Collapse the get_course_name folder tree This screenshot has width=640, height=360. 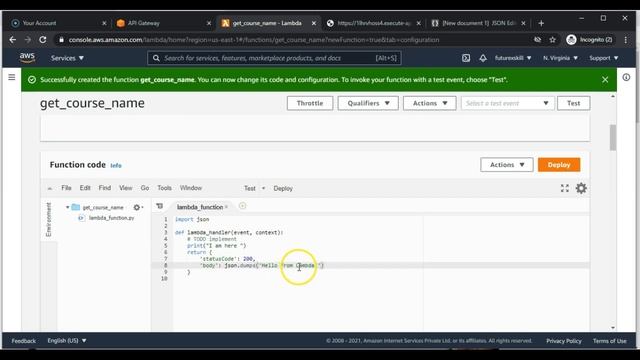click(x=67, y=207)
